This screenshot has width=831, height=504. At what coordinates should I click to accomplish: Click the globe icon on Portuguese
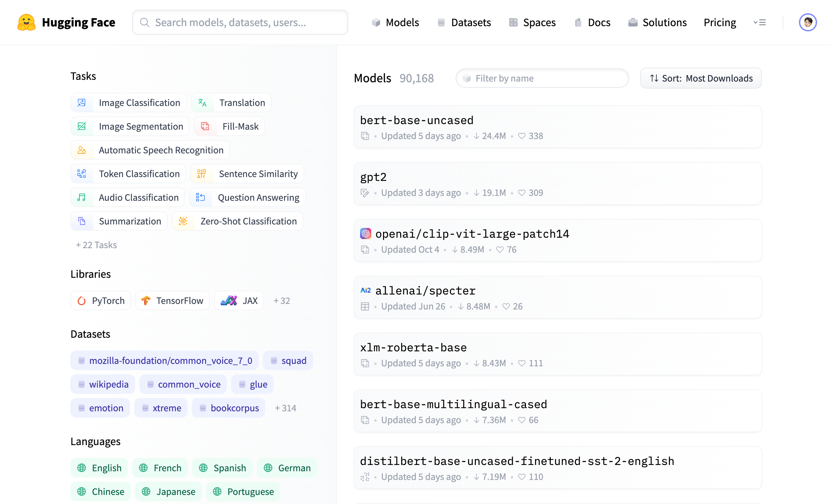pyautogui.click(x=217, y=492)
